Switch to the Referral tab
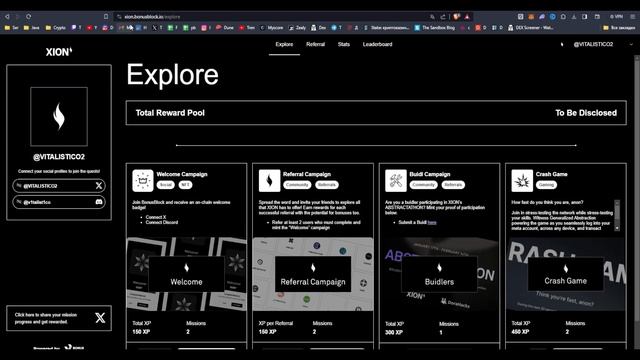Viewport: 640px width, 360px height. tap(316, 44)
